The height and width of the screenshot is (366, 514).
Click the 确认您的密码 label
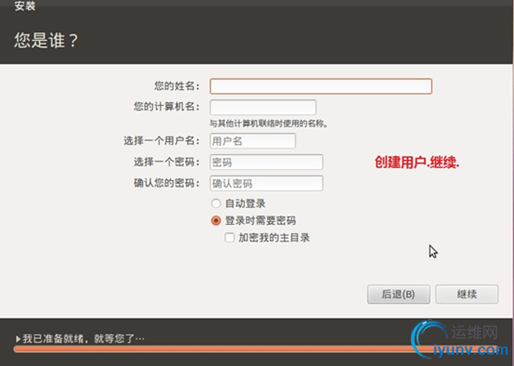[167, 183]
